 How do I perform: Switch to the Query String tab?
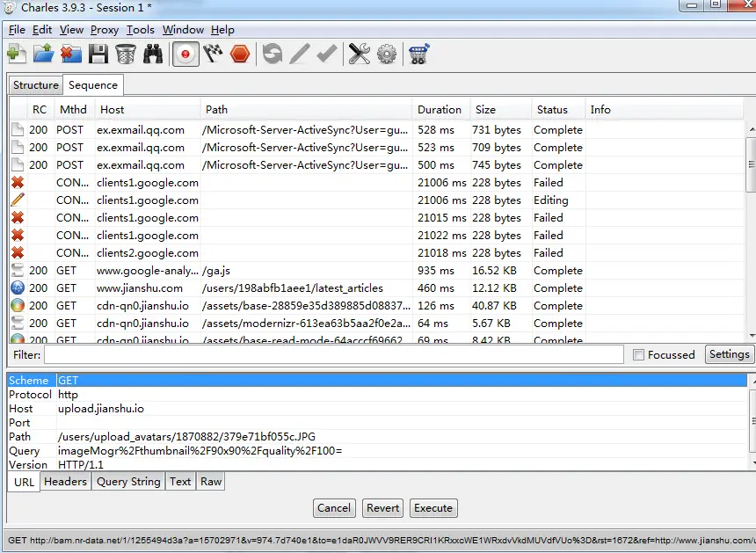128,482
